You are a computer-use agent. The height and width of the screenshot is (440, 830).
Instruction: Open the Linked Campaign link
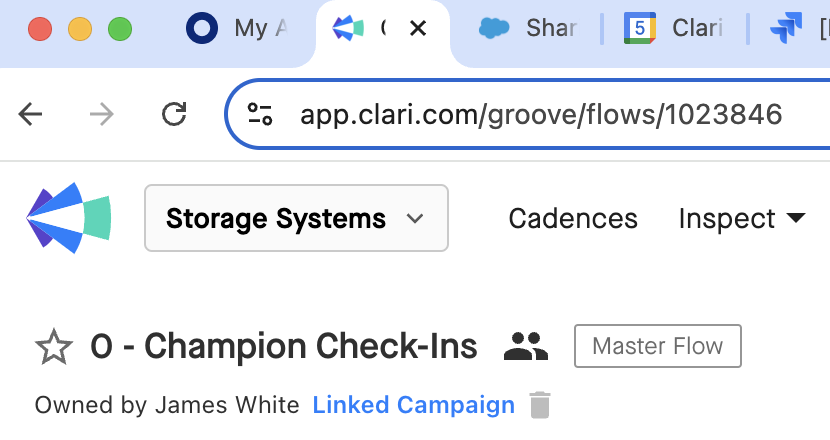[413, 405]
